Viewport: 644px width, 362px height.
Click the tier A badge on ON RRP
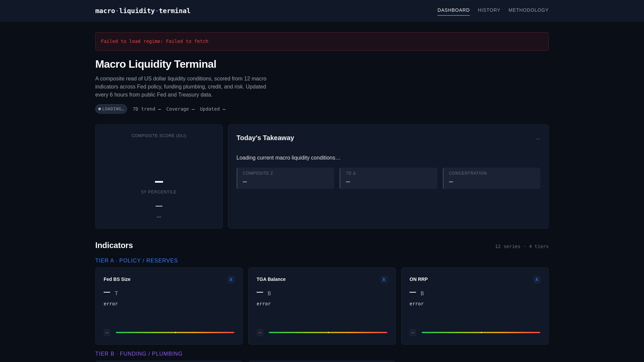(x=537, y=280)
